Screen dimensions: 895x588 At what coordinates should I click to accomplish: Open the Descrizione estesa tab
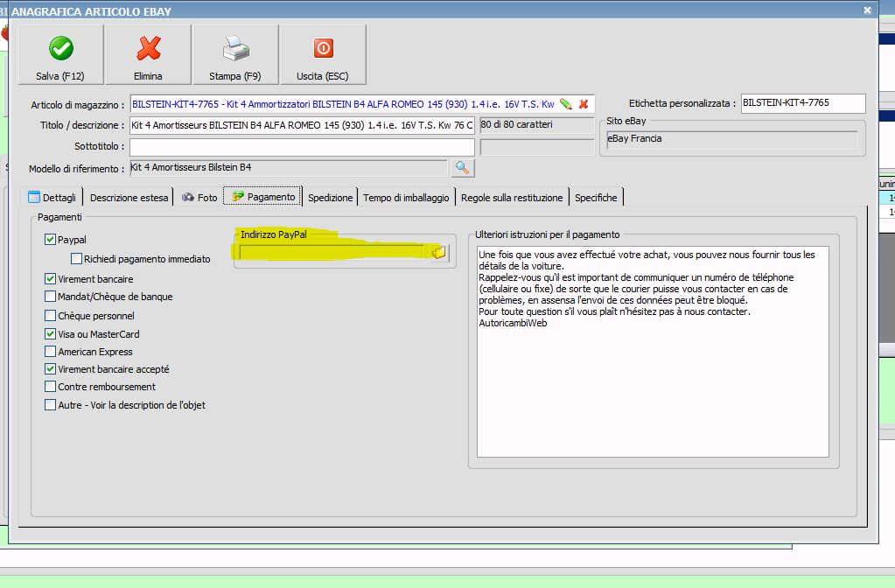click(x=129, y=197)
